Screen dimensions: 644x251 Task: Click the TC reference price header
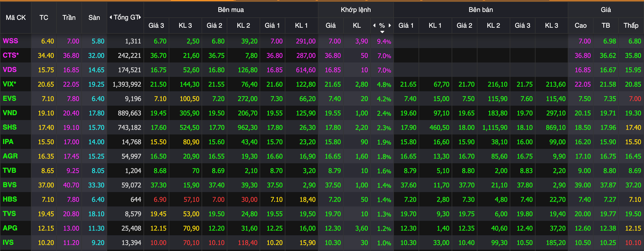click(x=44, y=18)
